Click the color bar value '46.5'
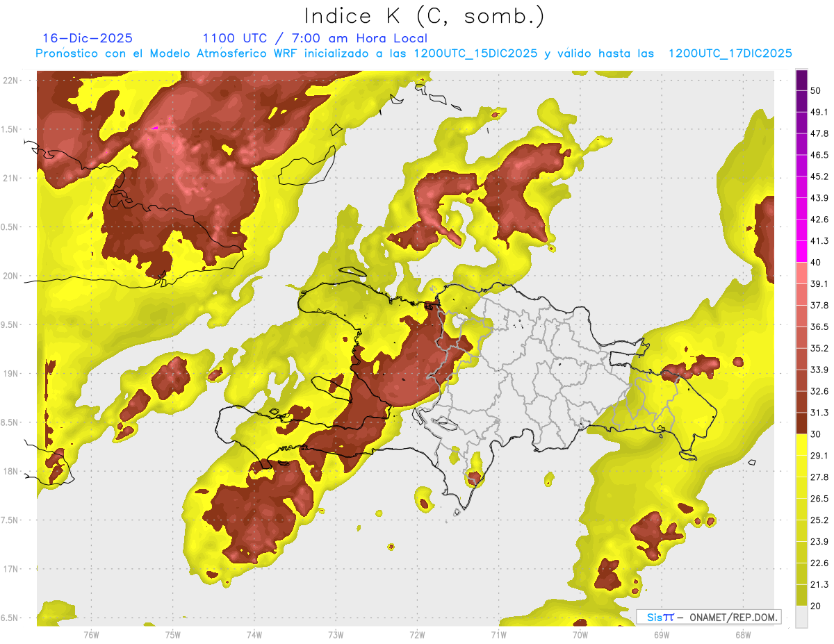 click(819, 155)
